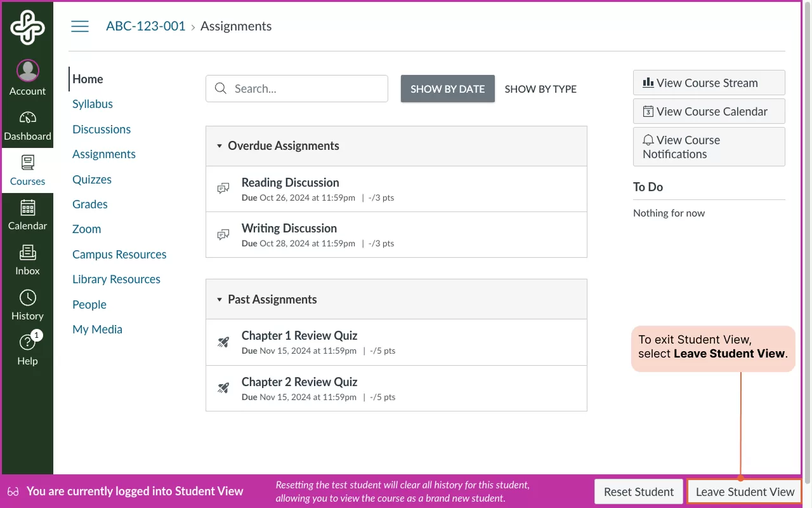Collapse the Overdue Assignments group
This screenshot has width=812, height=508.
pyautogui.click(x=219, y=146)
